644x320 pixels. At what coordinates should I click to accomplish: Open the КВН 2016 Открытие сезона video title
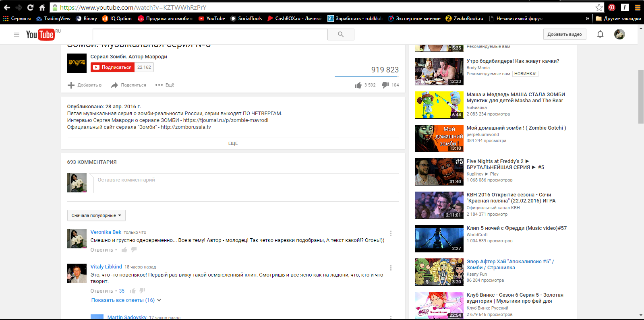point(511,198)
